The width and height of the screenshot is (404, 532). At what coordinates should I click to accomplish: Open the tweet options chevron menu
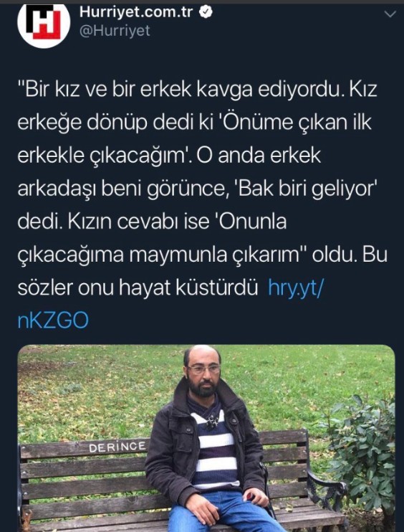[x=391, y=14]
